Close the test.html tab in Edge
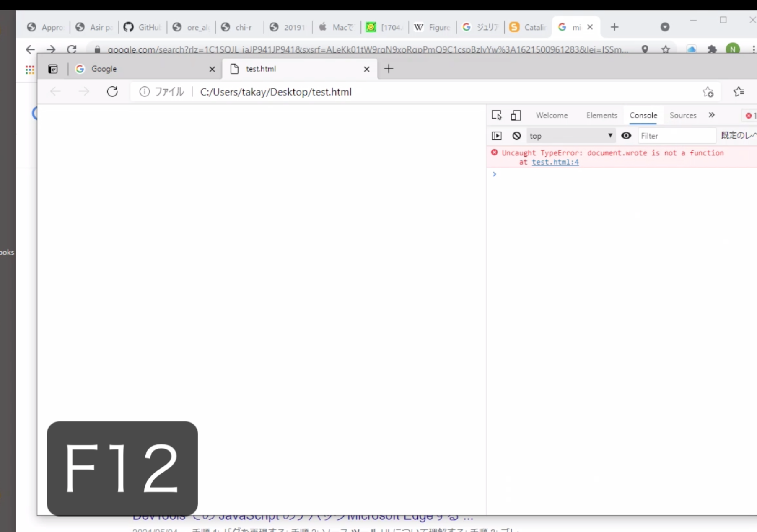This screenshot has height=532, width=757. tap(367, 69)
